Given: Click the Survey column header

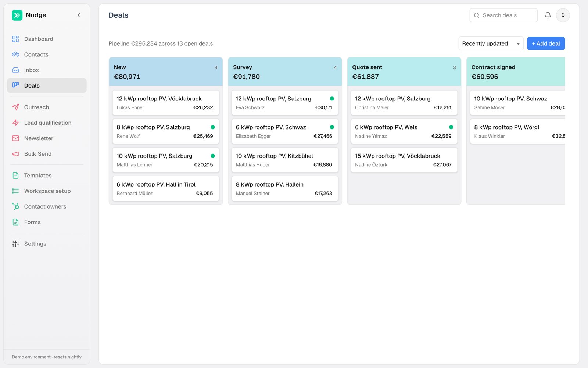Looking at the screenshot, I should tap(285, 72).
